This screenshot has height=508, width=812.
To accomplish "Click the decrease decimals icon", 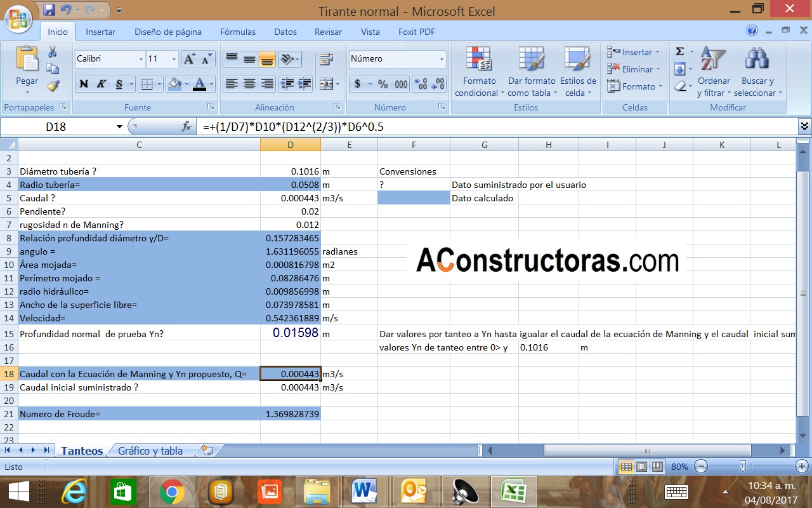I will click(x=437, y=84).
